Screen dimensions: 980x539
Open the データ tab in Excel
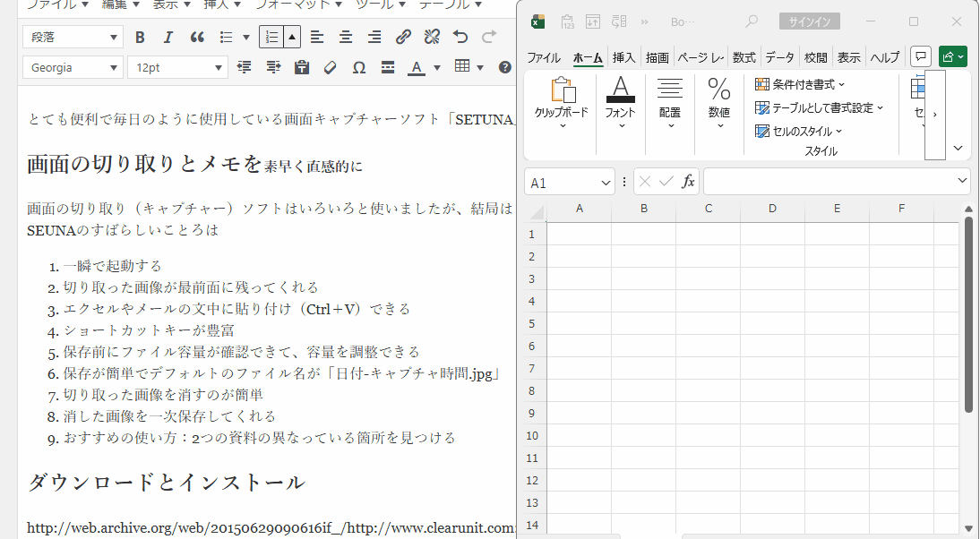click(x=779, y=57)
